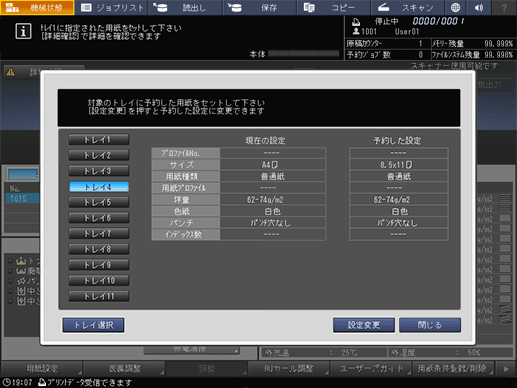Switch to the スキャン tab
517x388 pixels.
(408, 7)
